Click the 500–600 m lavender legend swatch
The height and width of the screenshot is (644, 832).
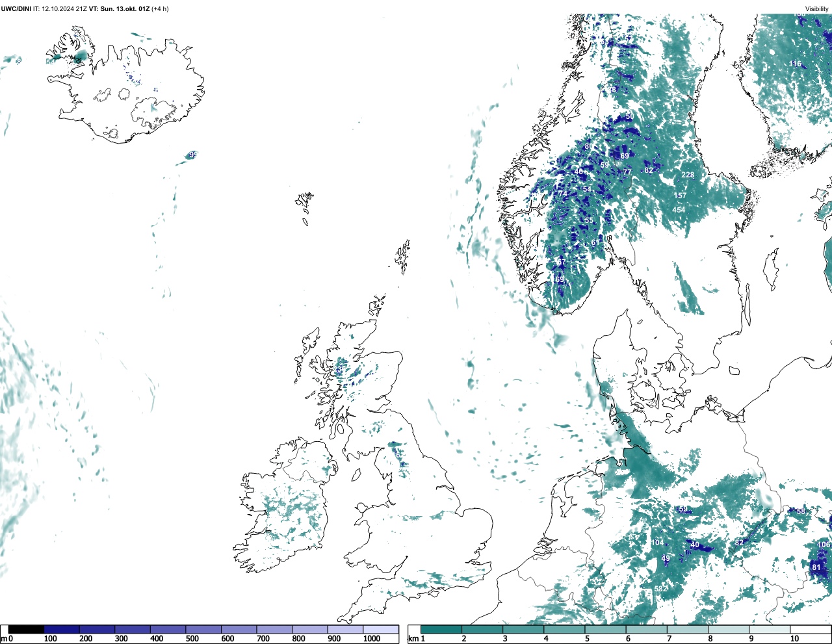point(203,629)
